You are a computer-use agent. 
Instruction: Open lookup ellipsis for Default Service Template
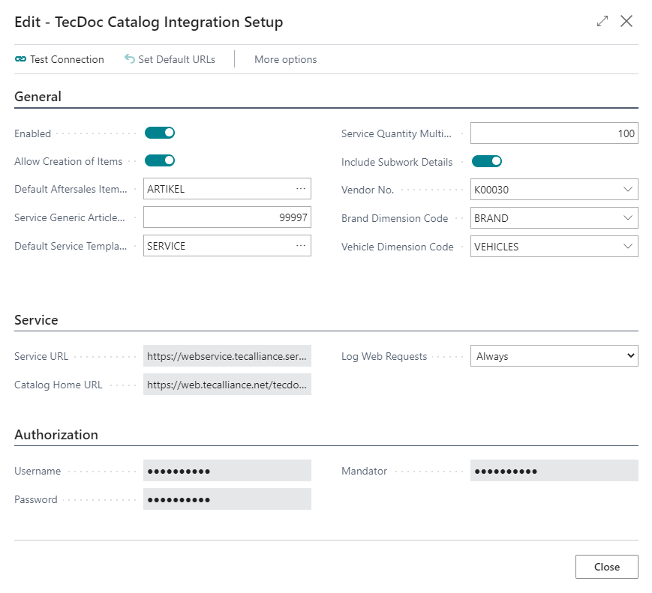pyautogui.click(x=301, y=246)
